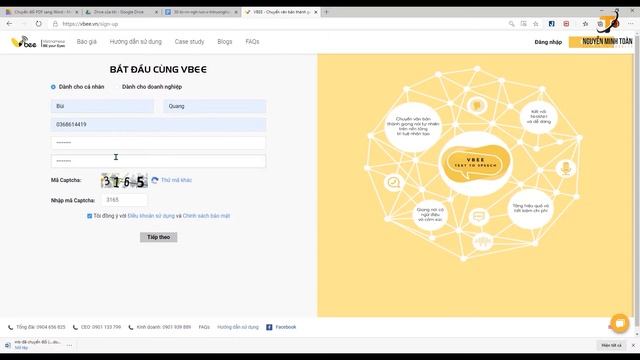Click the dark blue extension icon in toolbar
Viewport: 640px width, 360px height.
click(551, 24)
